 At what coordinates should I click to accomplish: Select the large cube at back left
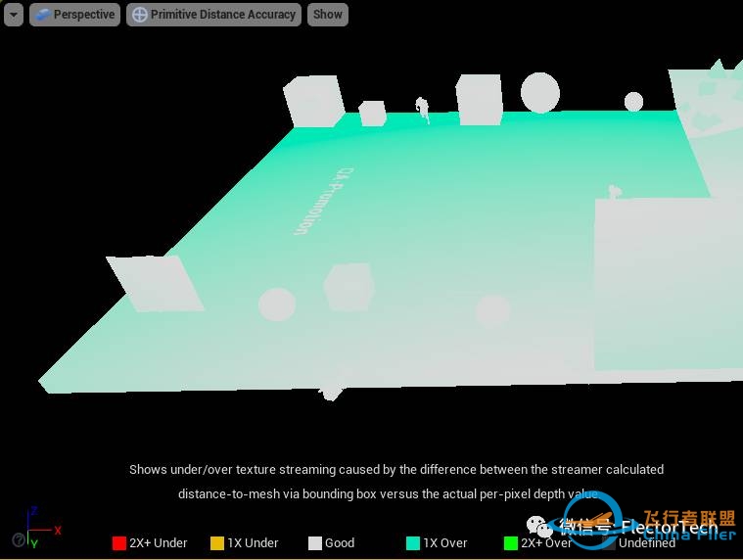tap(313, 101)
